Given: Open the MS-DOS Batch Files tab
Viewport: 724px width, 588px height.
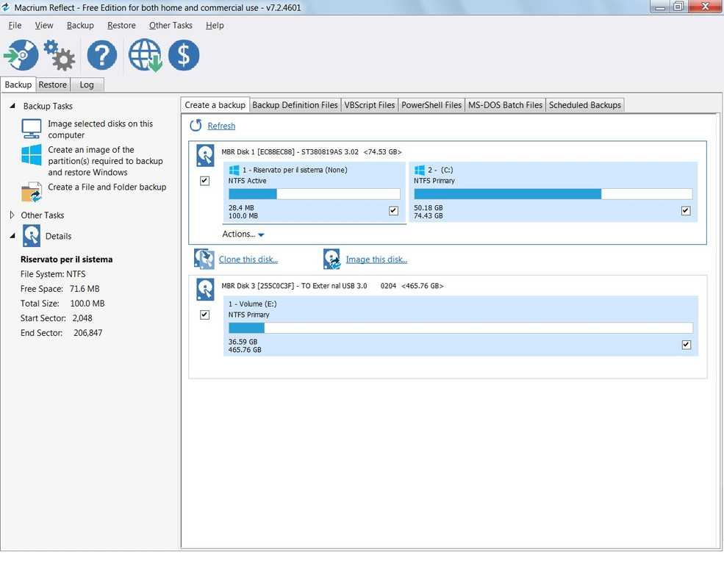Looking at the screenshot, I should (505, 105).
